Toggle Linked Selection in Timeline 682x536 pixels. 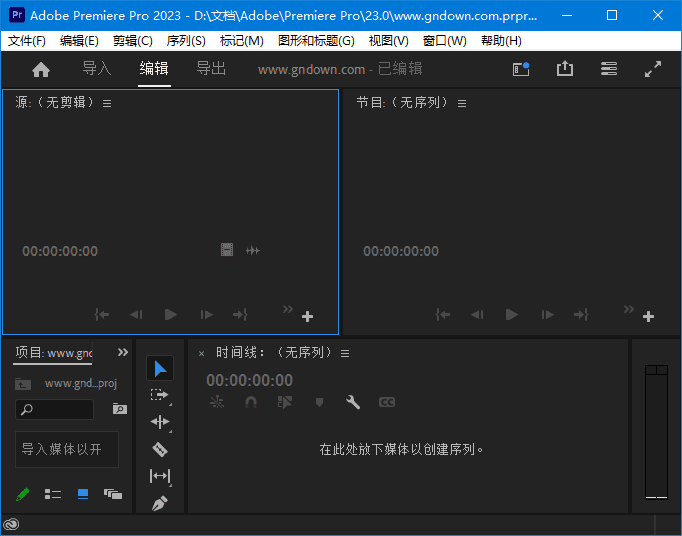[285, 402]
